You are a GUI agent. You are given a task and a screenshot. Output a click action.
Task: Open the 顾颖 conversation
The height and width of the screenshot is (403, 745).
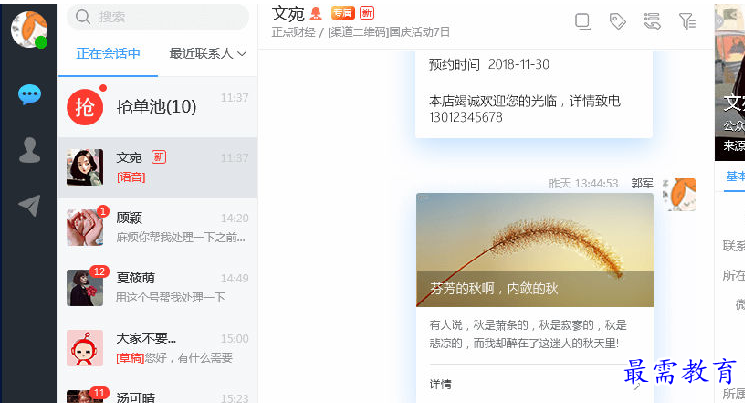click(158, 228)
